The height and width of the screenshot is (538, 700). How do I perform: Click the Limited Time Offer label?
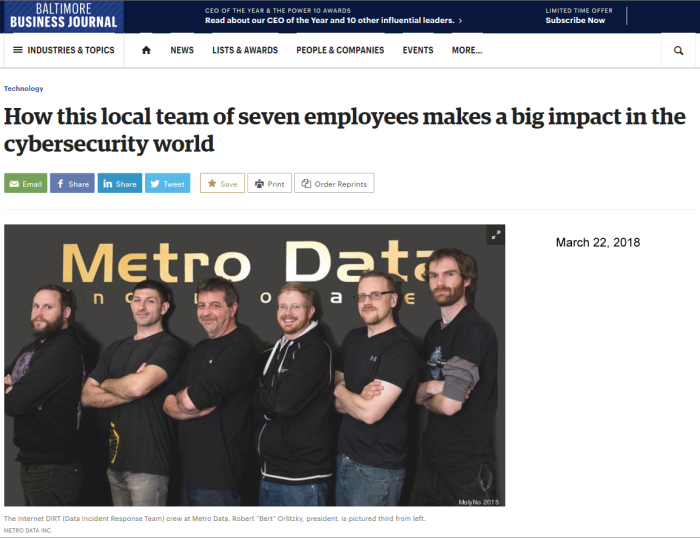pyautogui.click(x=579, y=10)
